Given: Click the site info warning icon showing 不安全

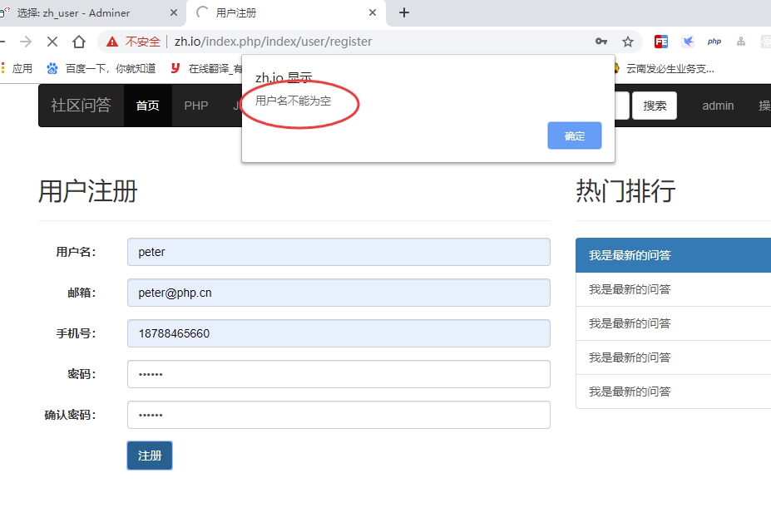Looking at the screenshot, I should (131, 41).
